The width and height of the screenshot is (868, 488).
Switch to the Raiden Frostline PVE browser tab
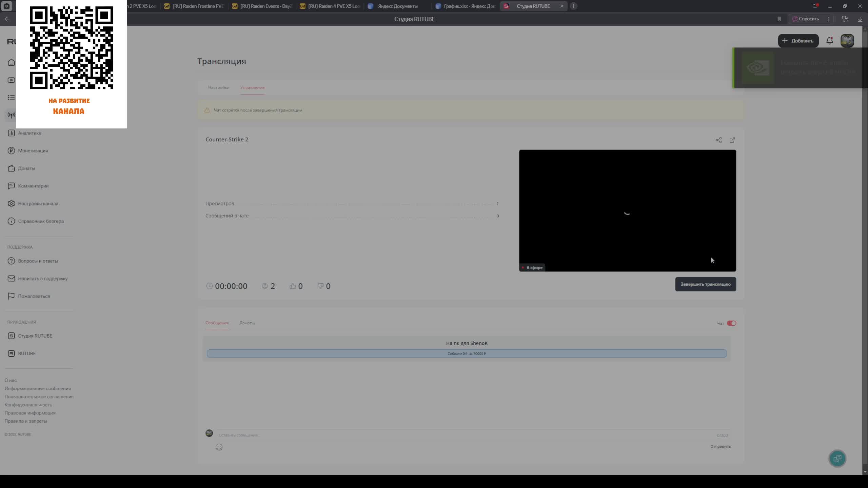pos(194,6)
